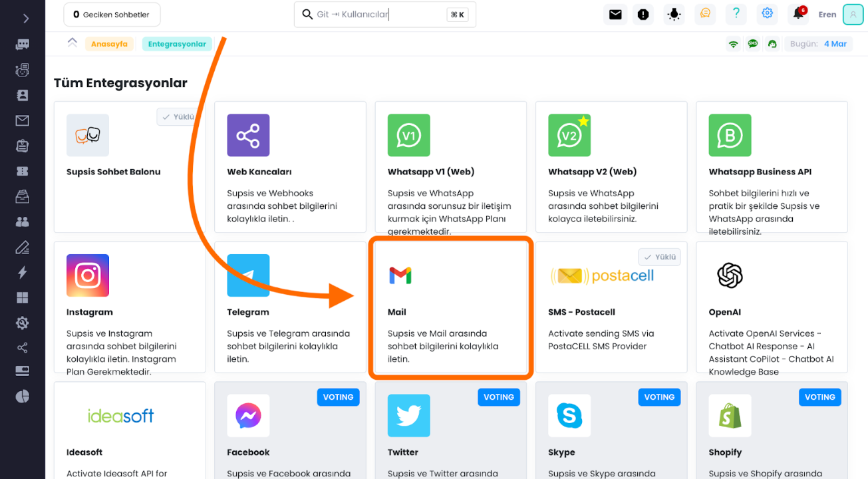Image resolution: width=868 pixels, height=479 pixels.
Task: Open the pie chart reports icon in sidebar
Action: [23, 397]
